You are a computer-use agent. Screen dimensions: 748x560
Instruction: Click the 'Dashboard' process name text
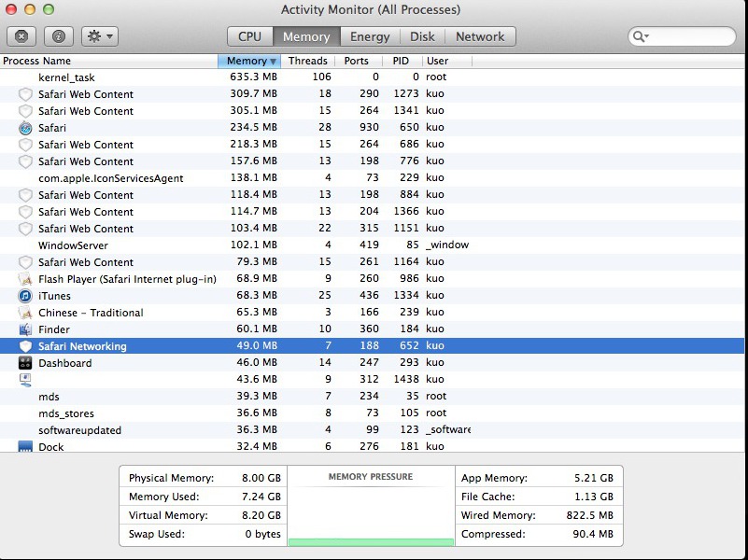click(64, 363)
